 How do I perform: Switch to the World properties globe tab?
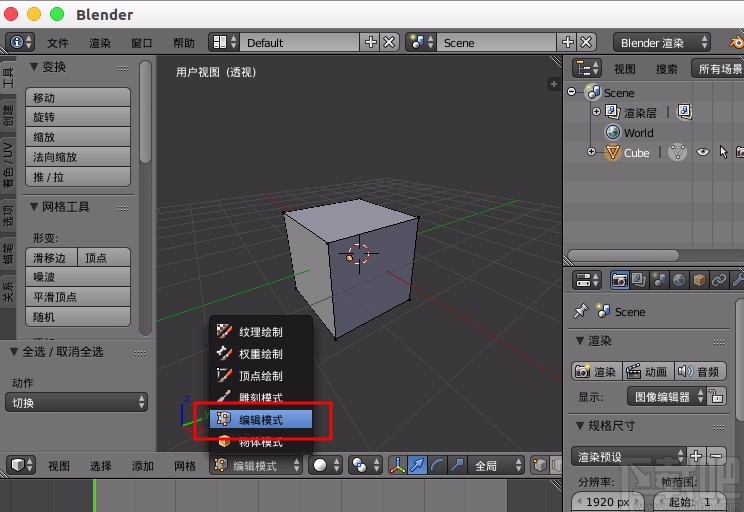point(679,280)
